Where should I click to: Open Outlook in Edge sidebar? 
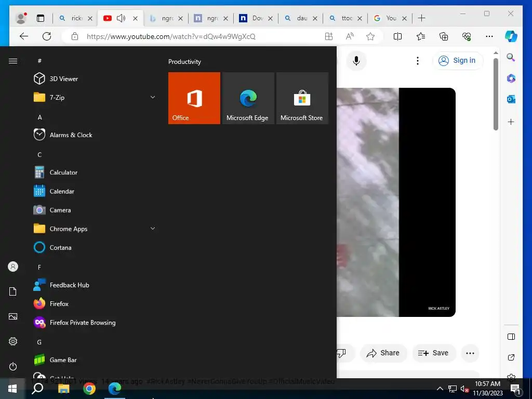pyautogui.click(x=511, y=99)
